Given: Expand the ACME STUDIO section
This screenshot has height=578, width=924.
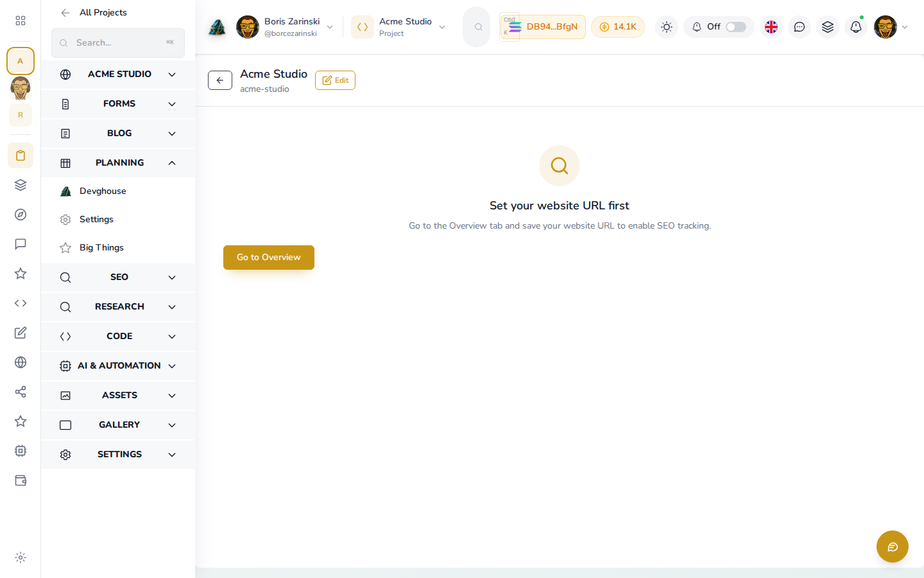Looking at the screenshot, I should pyautogui.click(x=118, y=74).
